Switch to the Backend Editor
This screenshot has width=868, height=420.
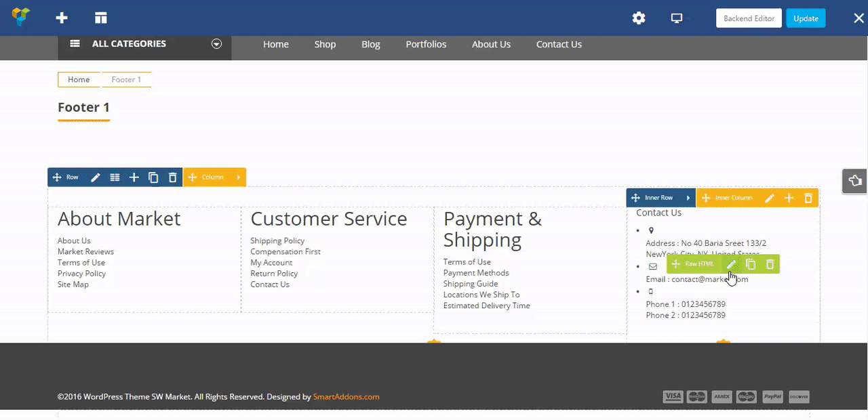[749, 18]
